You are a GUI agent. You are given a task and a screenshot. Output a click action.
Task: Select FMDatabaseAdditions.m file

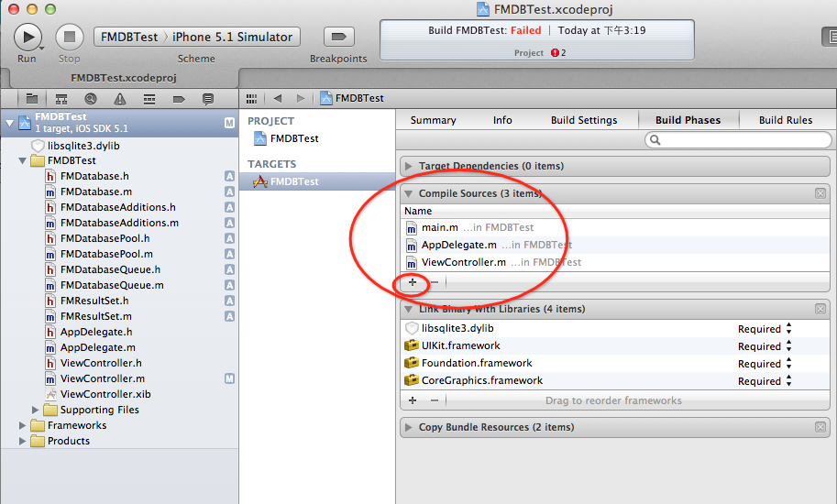click(119, 223)
